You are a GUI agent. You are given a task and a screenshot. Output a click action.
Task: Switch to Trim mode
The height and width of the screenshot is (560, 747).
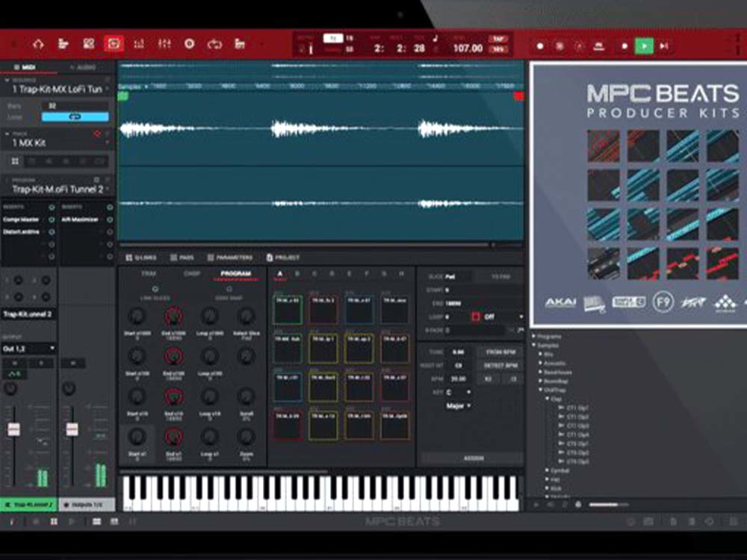click(149, 273)
